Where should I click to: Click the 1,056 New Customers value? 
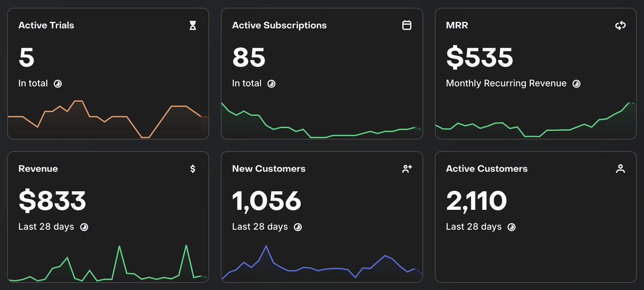267,201
